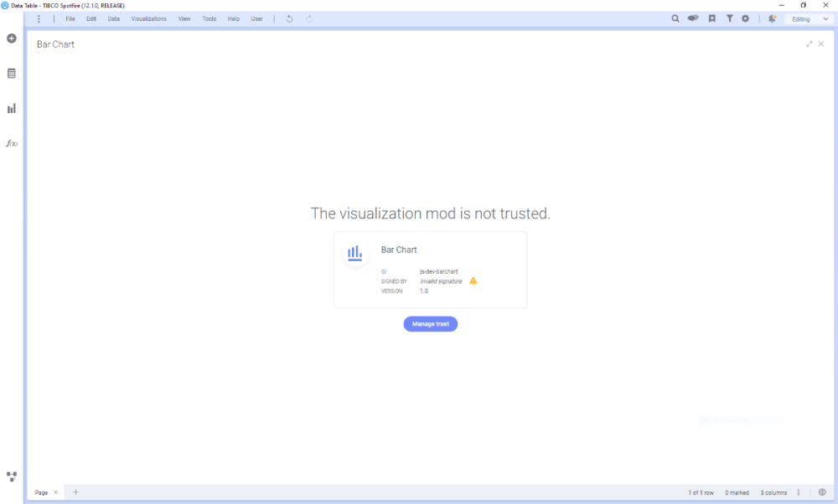Image resolution: width=838 pixels, height=504 pixels.
Task: Click the '0 marked' status text
Action: click(x=737, y=493)
